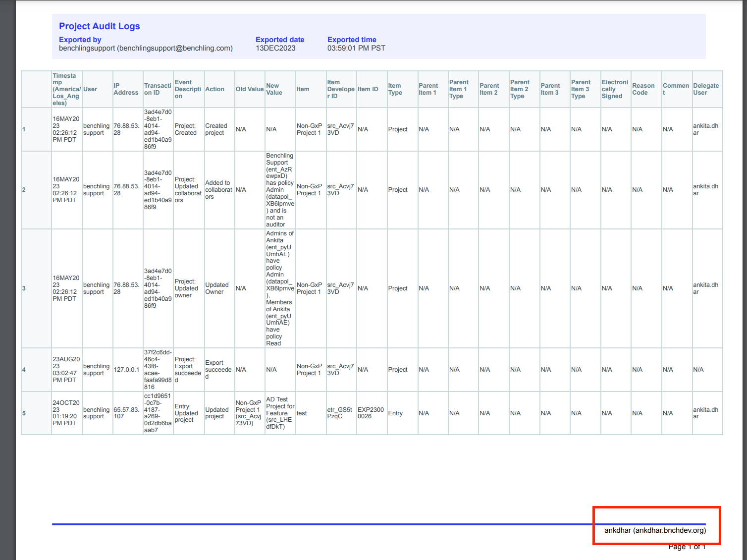Click the Delegate User column header

pyautogui.click(x=707, y=89)
